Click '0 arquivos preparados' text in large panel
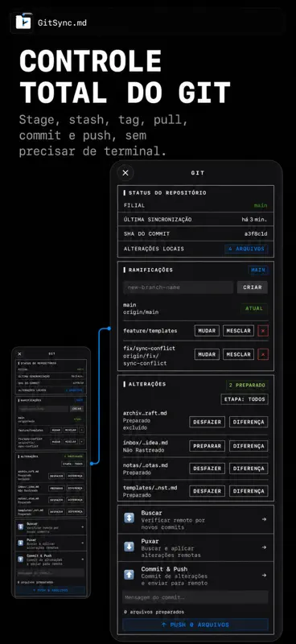Image resolution: width=296 pixels, height=644 pixels. pos(154,612)
